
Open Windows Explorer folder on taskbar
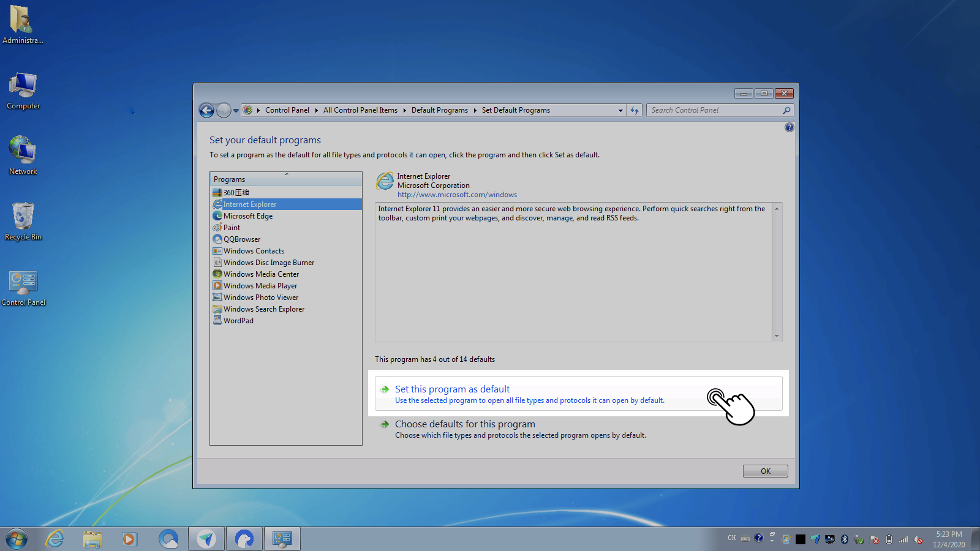[x=92, y=539]
